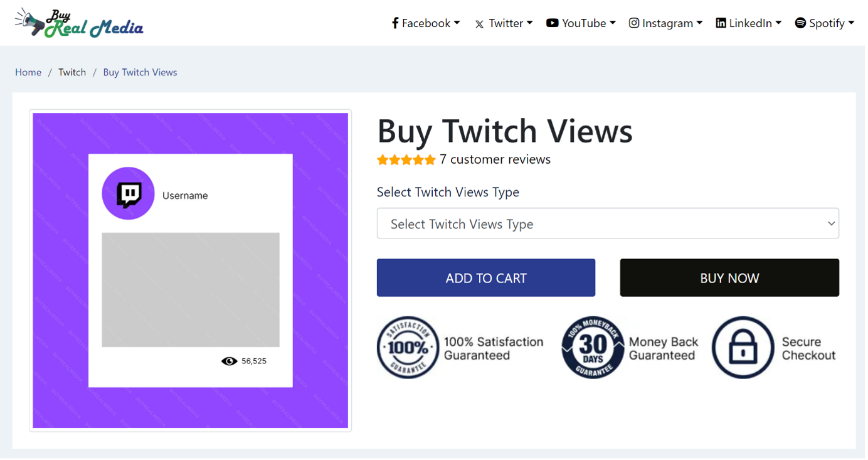
Task: Click the Money Back Guaranteed text
Action: point(664,348)
